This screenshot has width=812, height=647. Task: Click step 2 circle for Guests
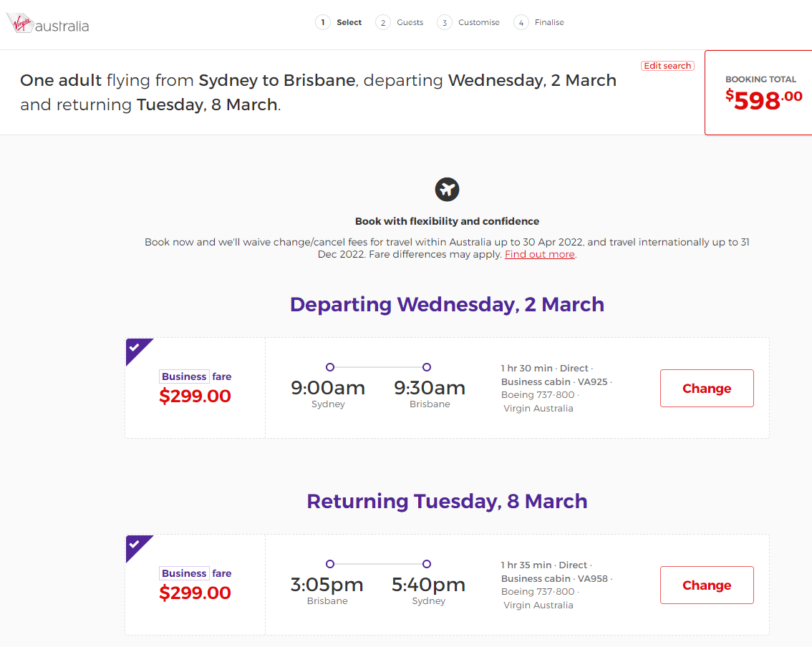tap(382, 22)
